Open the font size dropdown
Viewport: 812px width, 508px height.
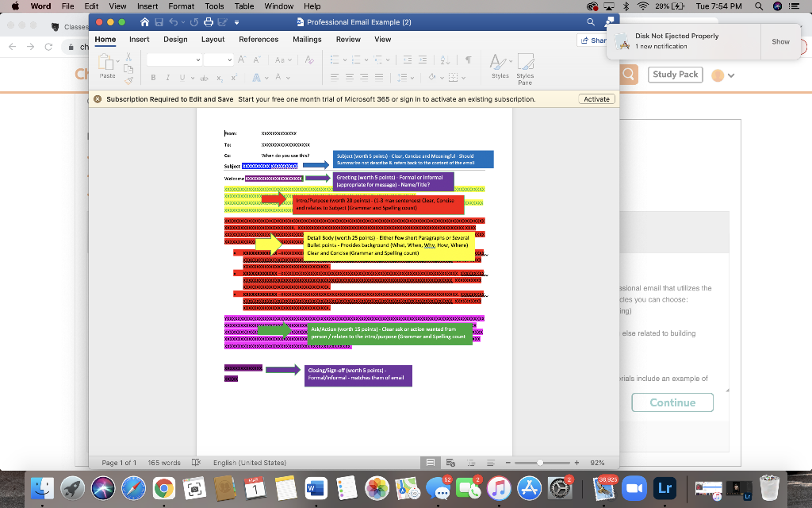pos(229,60)
